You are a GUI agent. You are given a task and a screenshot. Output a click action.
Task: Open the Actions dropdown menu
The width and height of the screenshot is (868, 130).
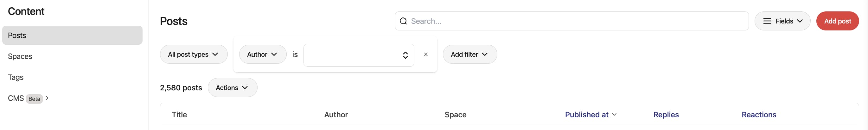pos(232,88)
